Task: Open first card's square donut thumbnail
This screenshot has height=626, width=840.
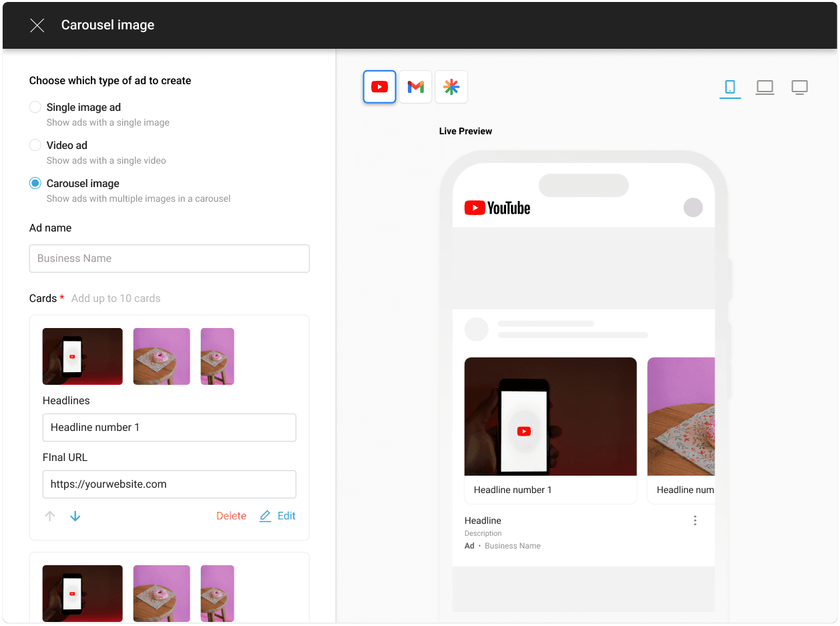Action: (162, 356)
